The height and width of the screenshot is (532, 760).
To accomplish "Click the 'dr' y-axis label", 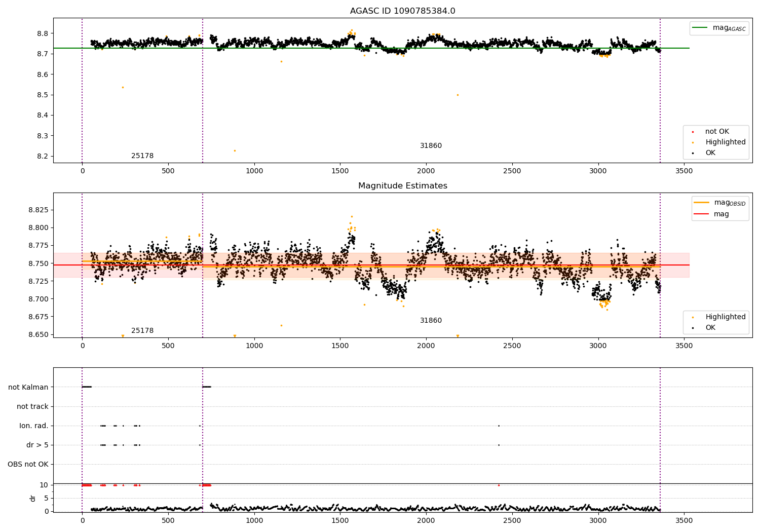I will [x=33, y=498].
